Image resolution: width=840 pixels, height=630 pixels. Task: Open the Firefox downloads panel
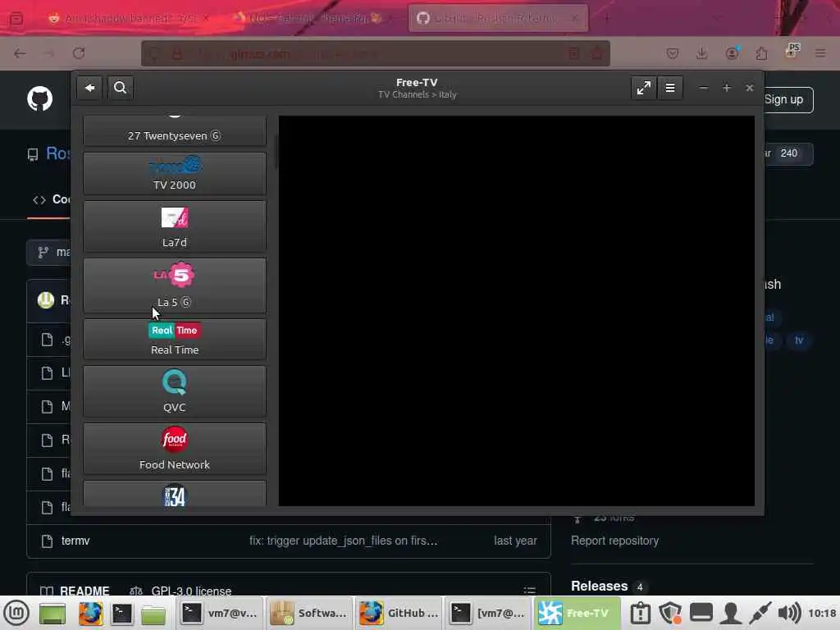point(702,53)
